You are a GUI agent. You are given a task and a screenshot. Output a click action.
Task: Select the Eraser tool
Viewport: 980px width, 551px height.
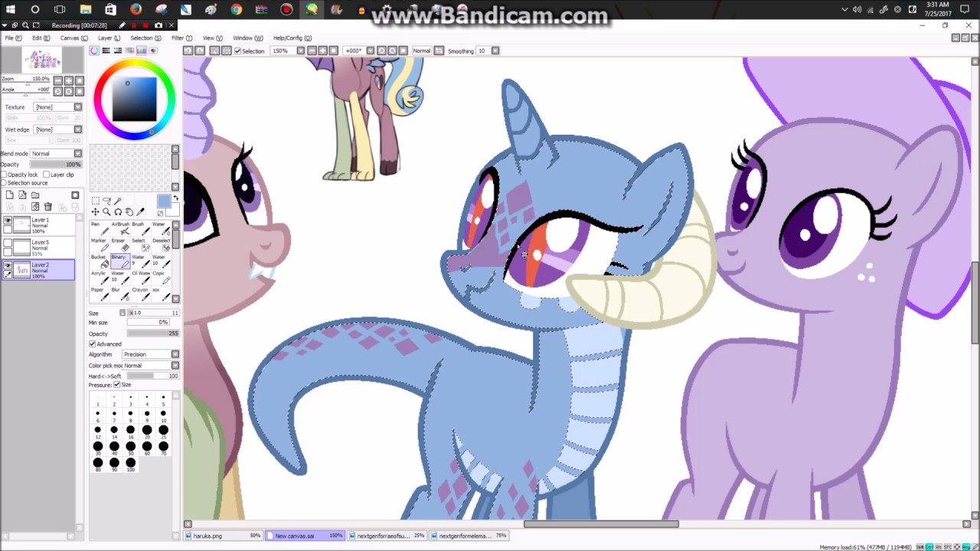(x=120, y=244)
